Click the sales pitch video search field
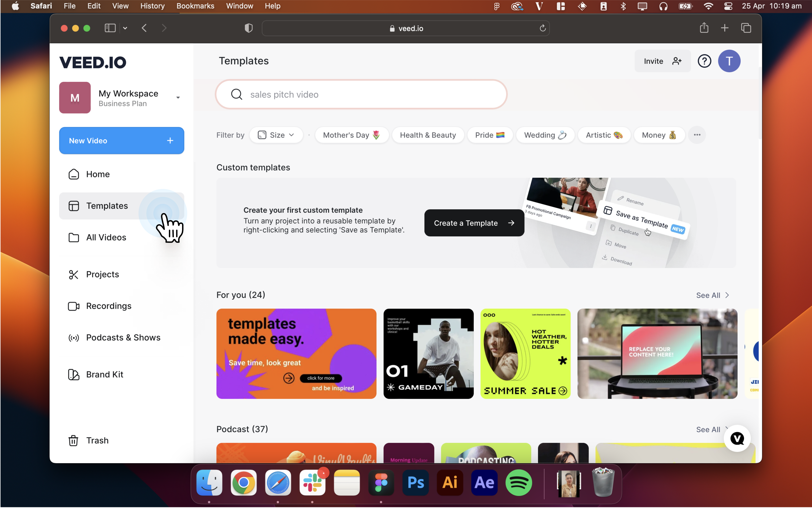The height and width of the screenshot is (508, 812). (362, 95)
